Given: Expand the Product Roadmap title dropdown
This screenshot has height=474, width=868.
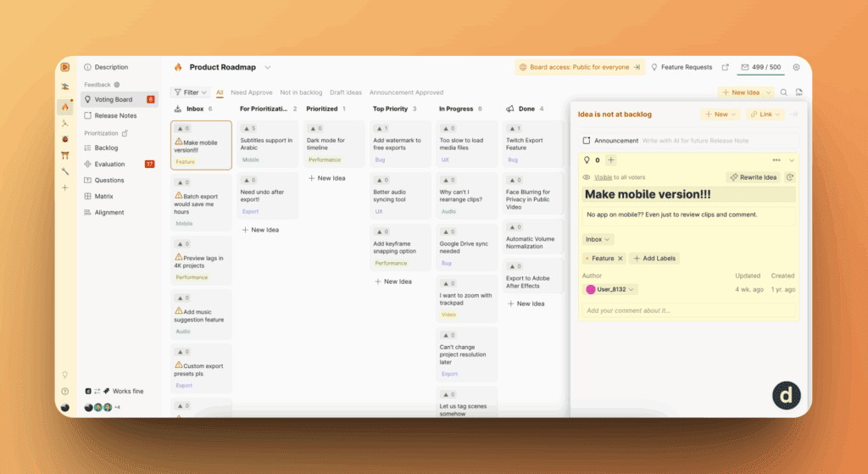Looking at the screenshot, I should [x=268, y=67].
